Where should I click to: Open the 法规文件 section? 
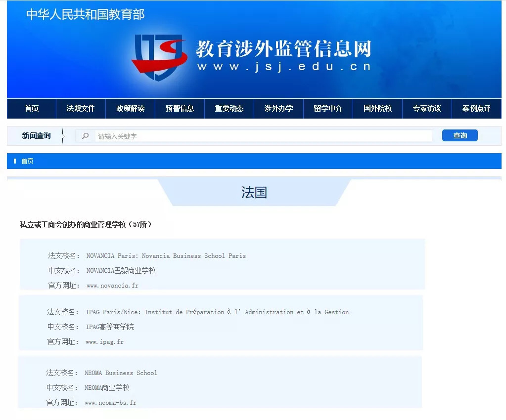click(x=80, y=108)
